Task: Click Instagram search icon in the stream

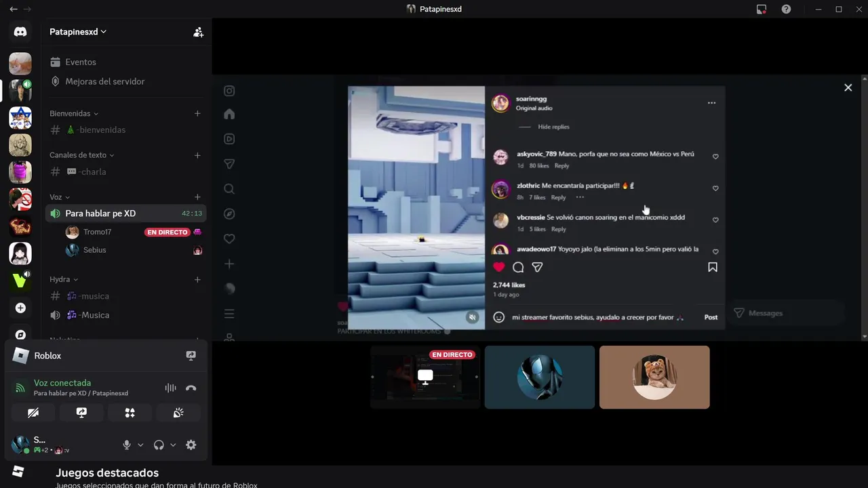Action: 229,188
